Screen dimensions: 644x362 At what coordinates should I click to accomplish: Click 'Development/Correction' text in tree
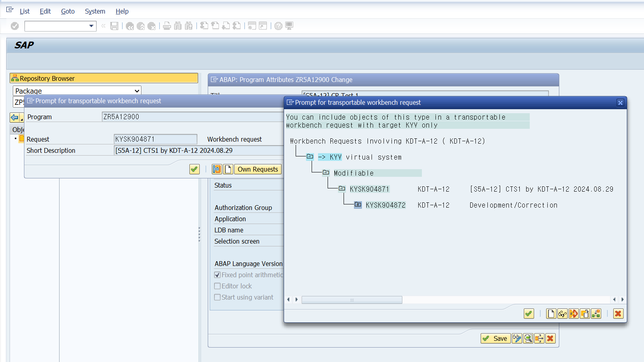513,205
